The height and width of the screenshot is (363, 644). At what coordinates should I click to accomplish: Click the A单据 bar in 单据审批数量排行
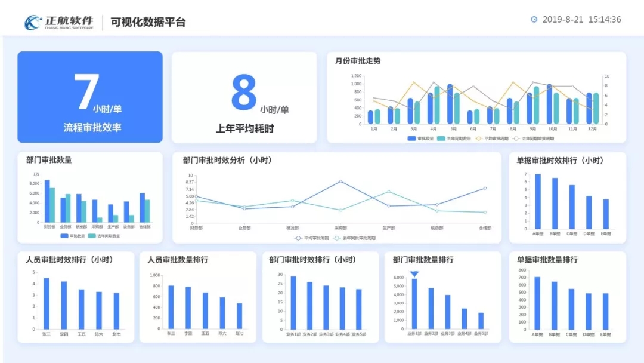(537, 303)
